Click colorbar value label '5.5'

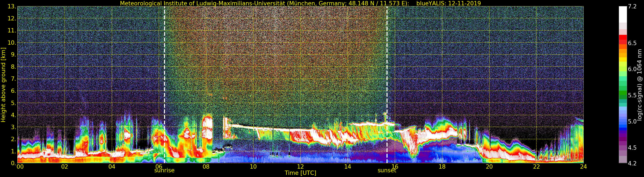632,95
